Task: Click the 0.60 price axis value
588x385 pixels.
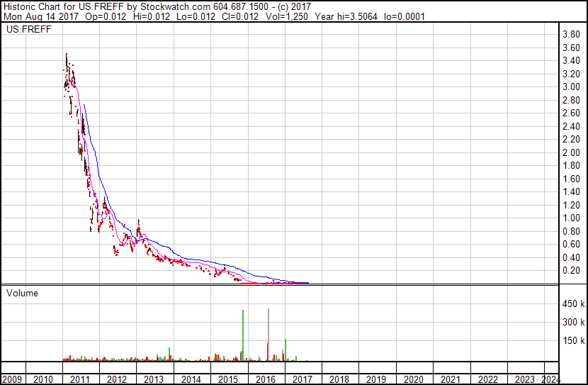Action: (x=571, y=245)
